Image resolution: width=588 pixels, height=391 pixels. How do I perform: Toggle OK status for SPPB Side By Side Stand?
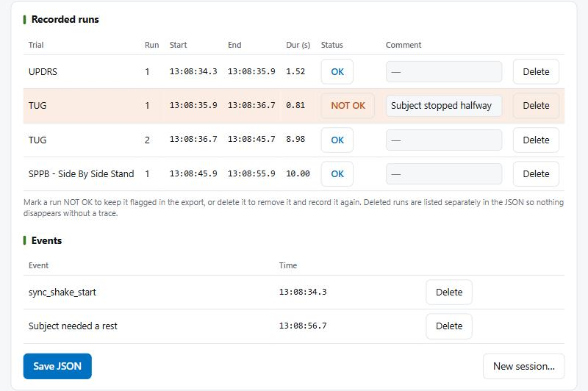pyautogui.click(x=337, y=174)
